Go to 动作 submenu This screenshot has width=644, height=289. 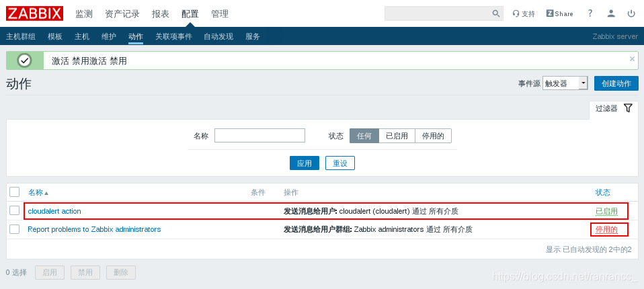pos(136,36)
